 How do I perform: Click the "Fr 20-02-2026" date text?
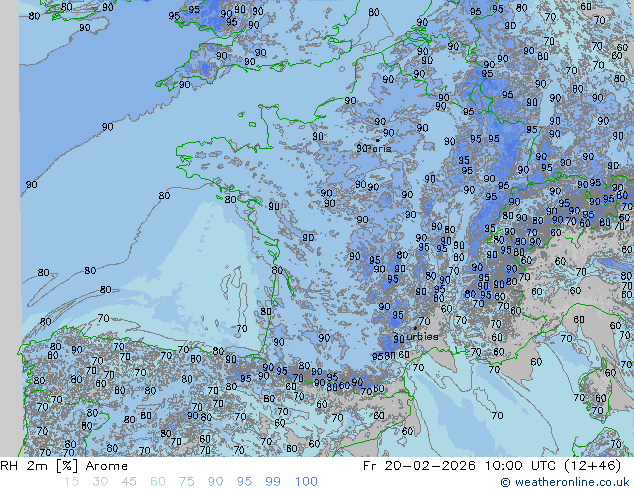click(x=419, y=466)
